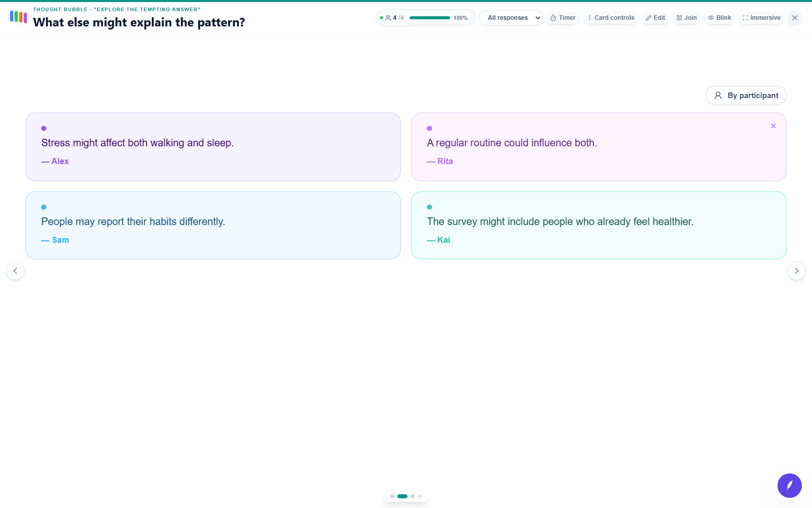The image size is (812, 508).
Task: Click the author name Kai
Action: pos(444,240)
